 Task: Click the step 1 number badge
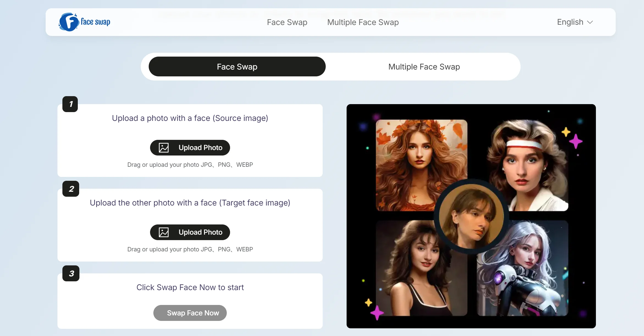[x=70, y=104]
